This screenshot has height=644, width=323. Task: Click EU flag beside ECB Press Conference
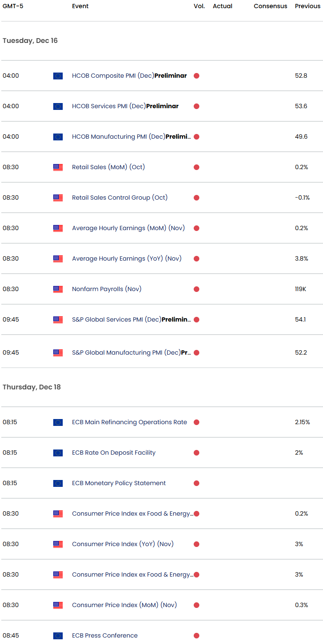point(58,636)
